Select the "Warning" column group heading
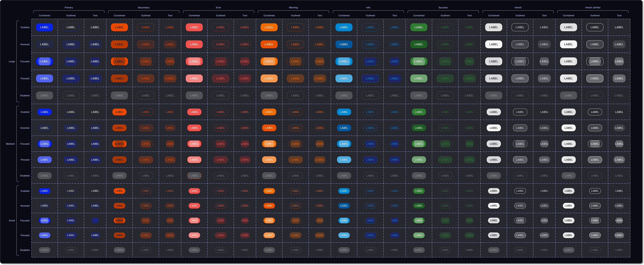 293,8
